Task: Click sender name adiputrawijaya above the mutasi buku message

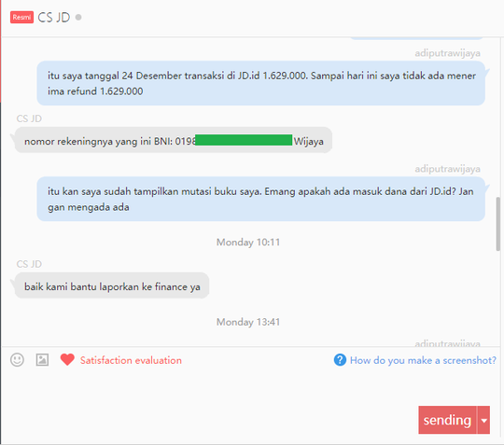Action: (x=447, y=169)
